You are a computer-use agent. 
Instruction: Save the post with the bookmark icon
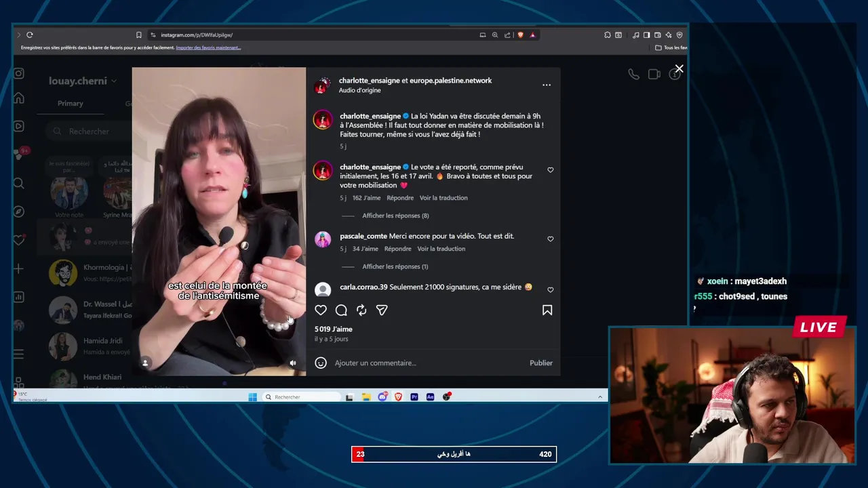point(547,310)
